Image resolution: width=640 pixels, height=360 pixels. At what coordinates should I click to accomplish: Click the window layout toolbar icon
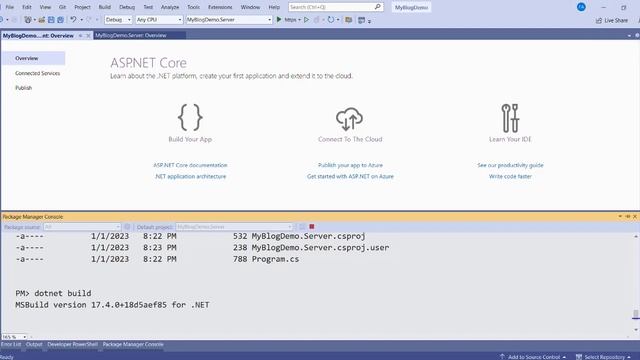[x=361, y=20]
